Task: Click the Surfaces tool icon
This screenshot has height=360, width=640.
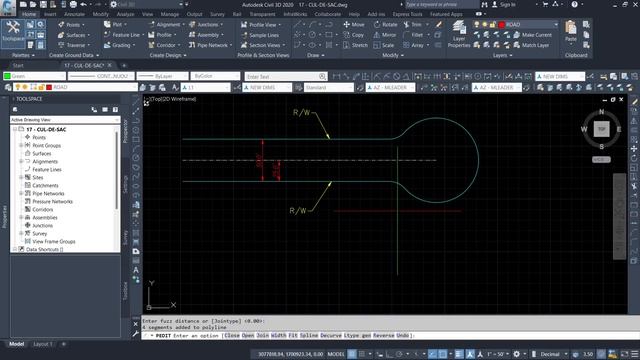Action: pyautogui.click(x=61, y=35)
